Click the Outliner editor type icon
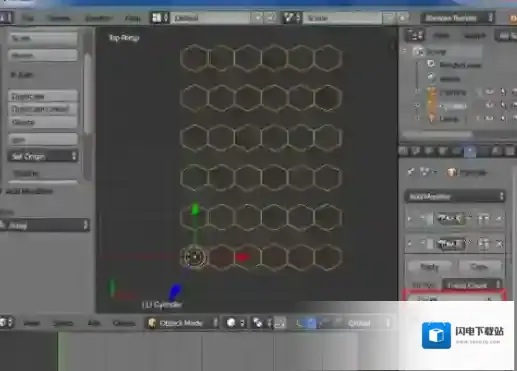Image resolution: width=517 pixels, height=371 pixels. point(414,35)
